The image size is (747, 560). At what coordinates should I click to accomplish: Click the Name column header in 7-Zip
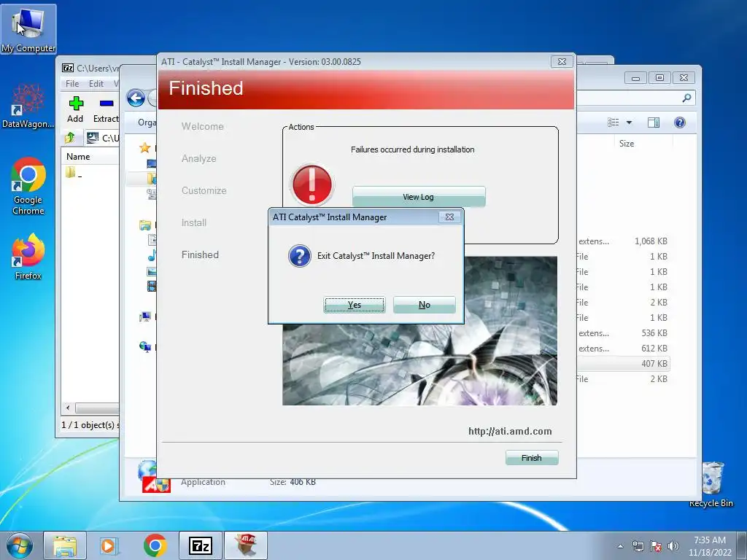coord(78,157)
